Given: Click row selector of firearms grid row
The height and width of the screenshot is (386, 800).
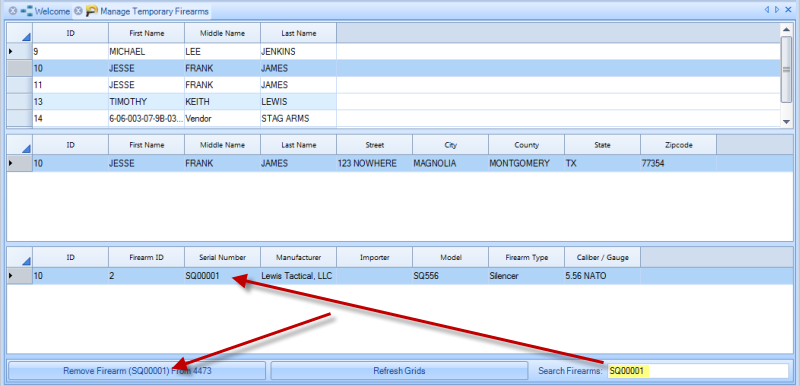Looking at the screenshot, I should click(19, 276).
